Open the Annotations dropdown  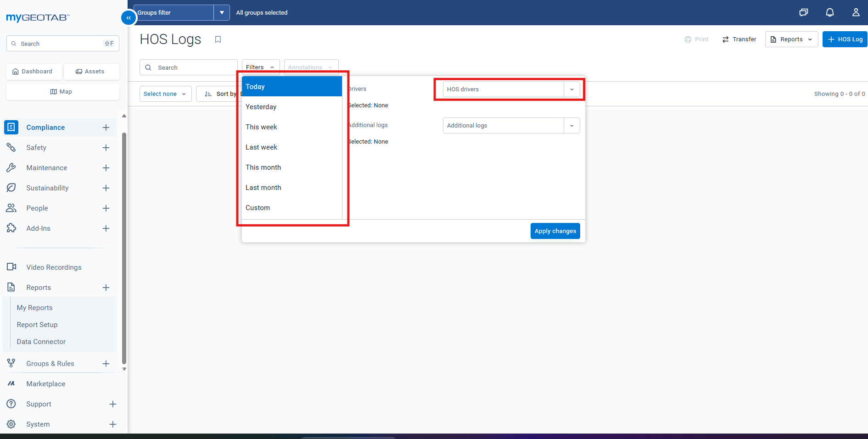click(311, 67)
